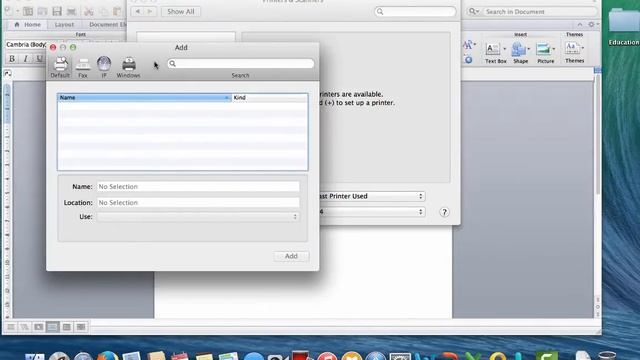Select the IP globe icon in Add window
This screenshot has height=360, width=640.
(x=104, y=67)
